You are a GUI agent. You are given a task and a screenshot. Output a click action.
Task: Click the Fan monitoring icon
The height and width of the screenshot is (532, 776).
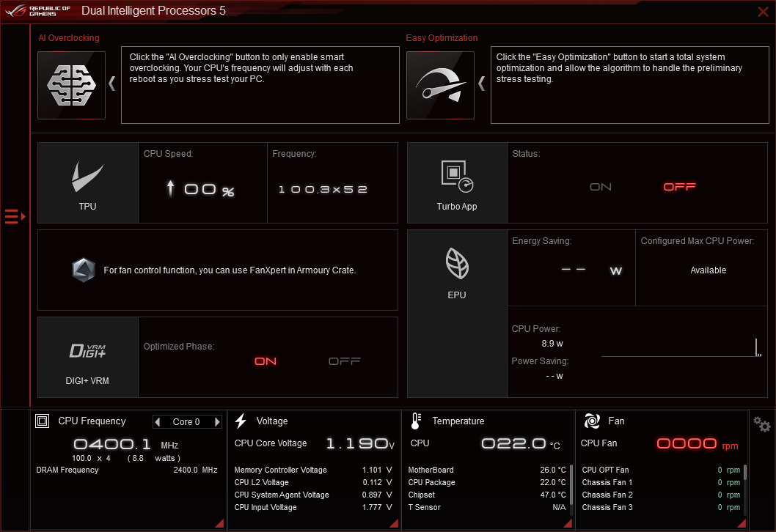coord(591,421)
